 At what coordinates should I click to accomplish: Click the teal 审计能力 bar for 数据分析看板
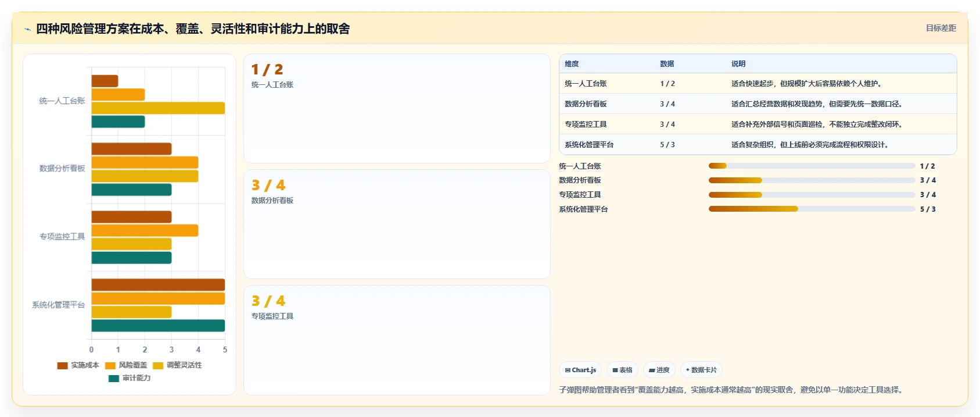click(131, 190)
